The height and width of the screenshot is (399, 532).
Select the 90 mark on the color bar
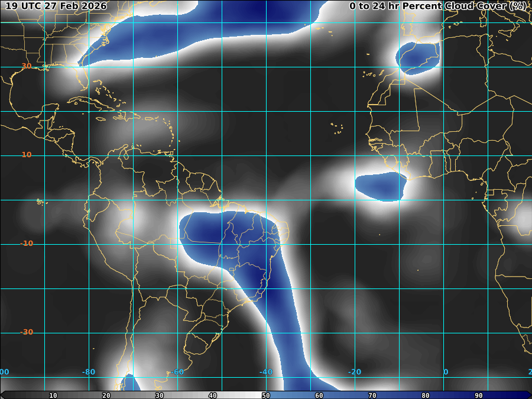click(x=478, y=395)
